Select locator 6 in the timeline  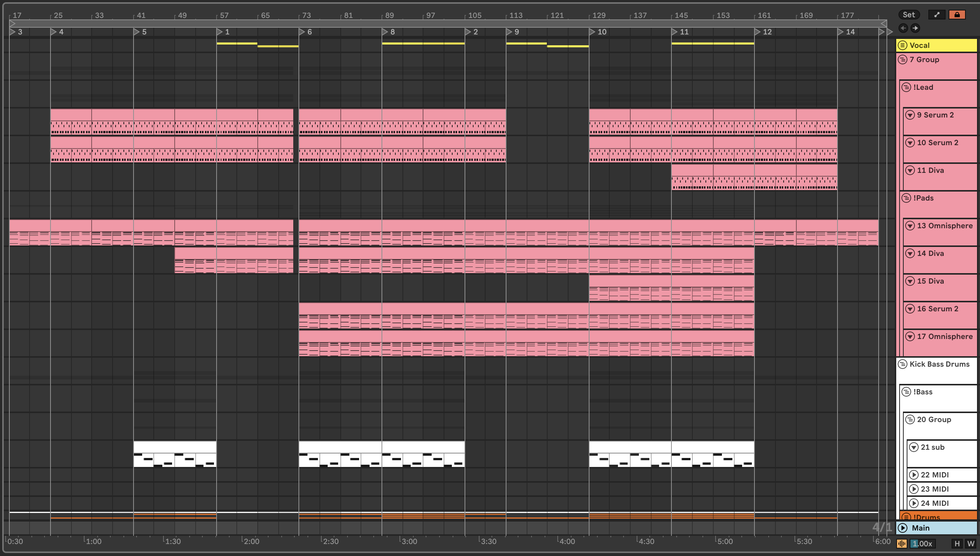302,32
